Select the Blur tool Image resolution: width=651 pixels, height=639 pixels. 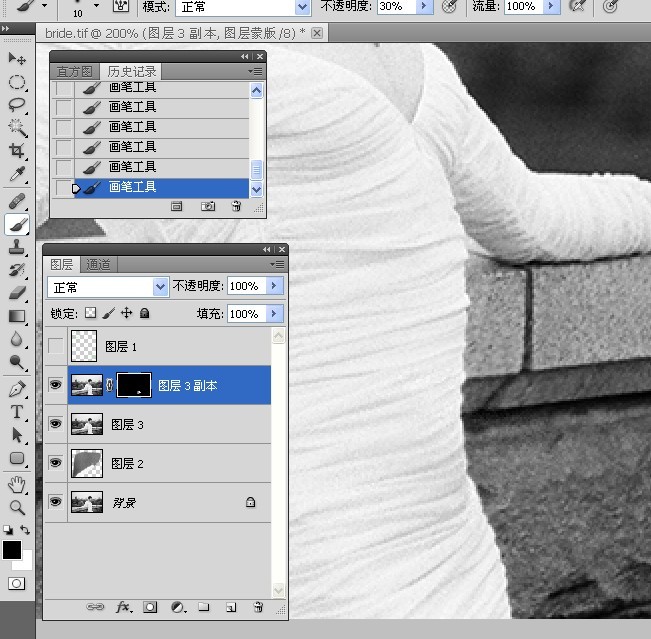point(17,339)
